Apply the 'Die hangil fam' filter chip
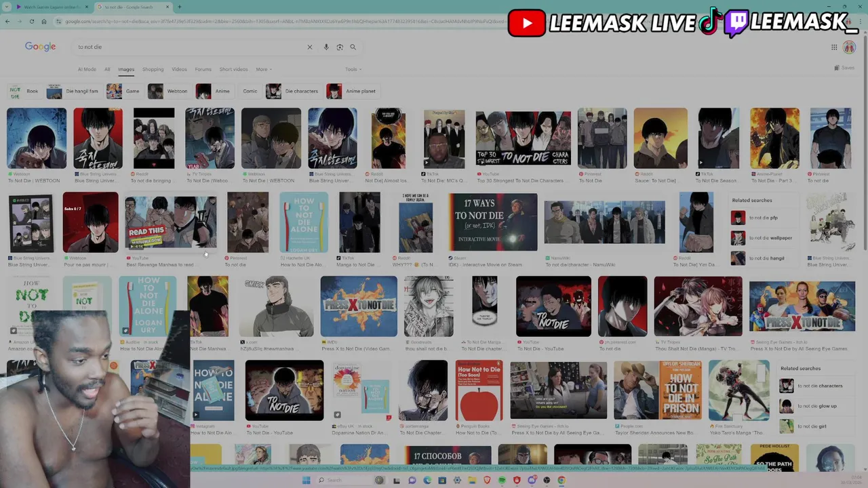The image size is (868, 488). pos(73,91)
